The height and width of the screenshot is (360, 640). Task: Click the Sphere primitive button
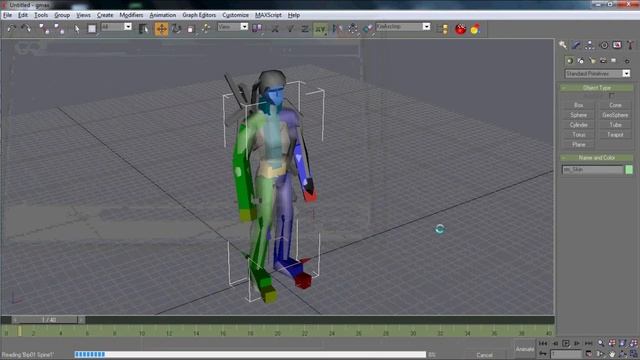click(x=578, y=115)
